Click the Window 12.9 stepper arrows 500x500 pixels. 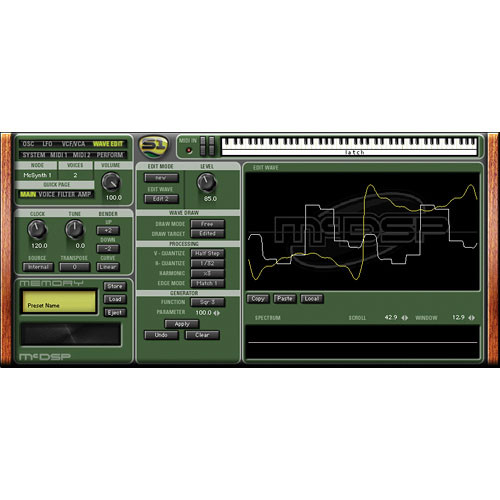[472, 318]
